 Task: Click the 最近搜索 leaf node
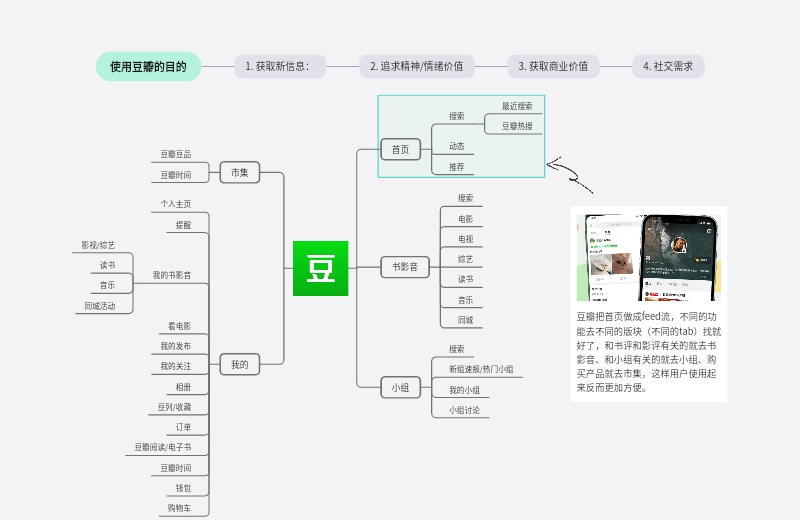(x=517, y=105)
